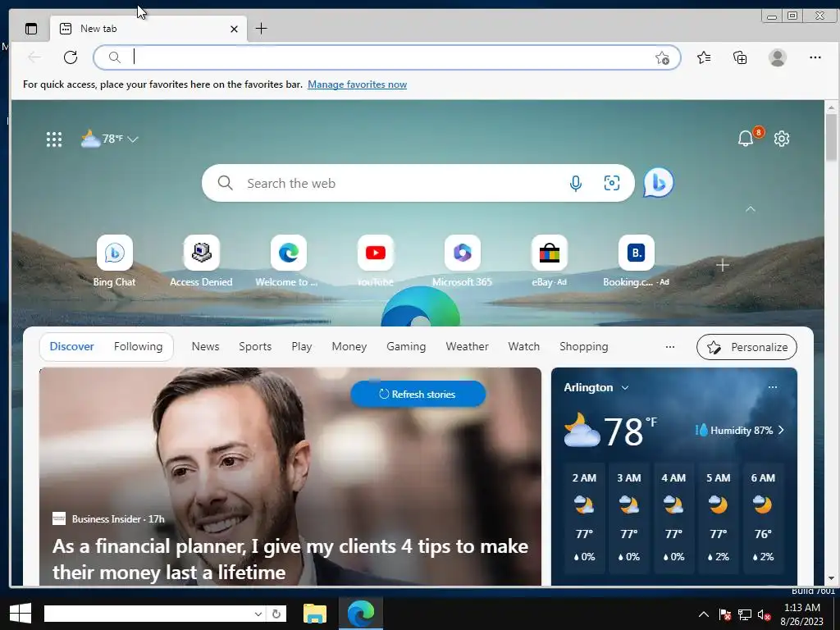Open Settings and more ellipsis menu

click(x=815, y=57)
